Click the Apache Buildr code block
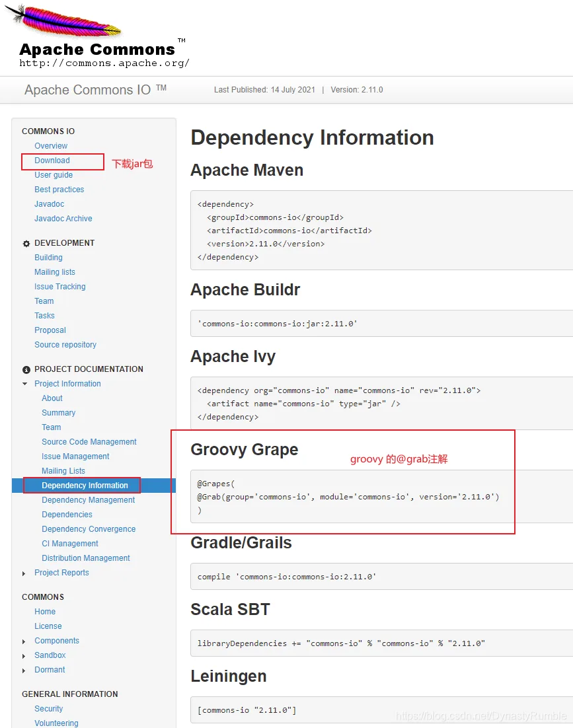The width and height of the screenshot is (573, 728). tap(382, 324)
